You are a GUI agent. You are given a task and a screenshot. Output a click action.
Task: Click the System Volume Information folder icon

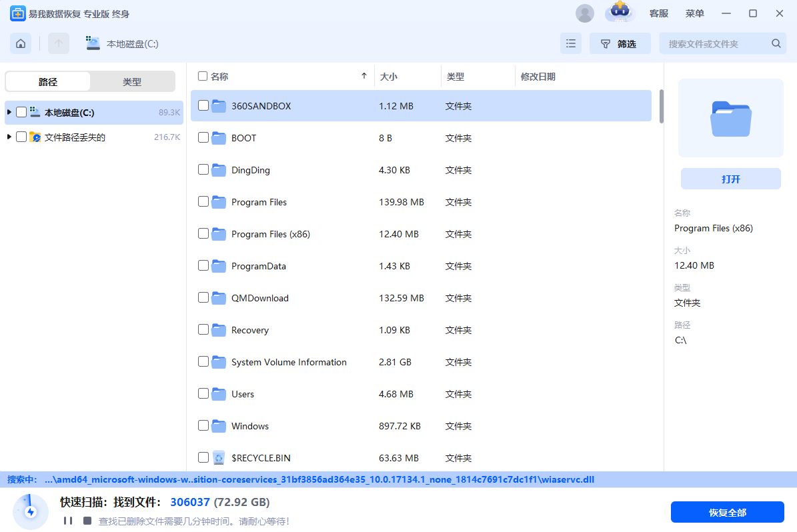(219, 362)
